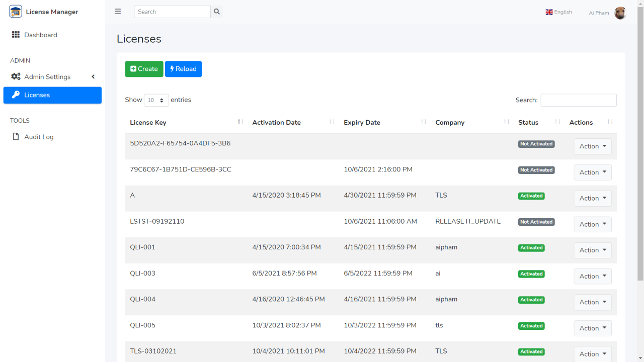This screenshot has height=362, width=644.
Task: Toggle sorting on the Expiry Date column
Action: click(425, 121)
